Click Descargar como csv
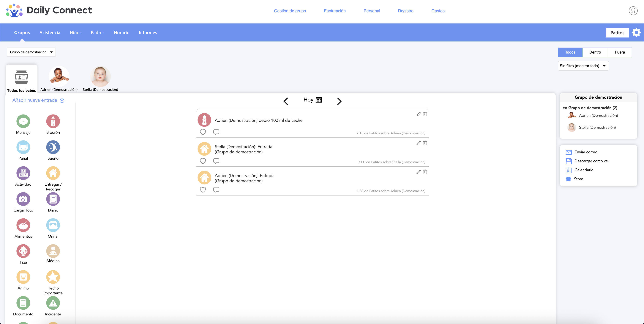This screenshot has height=324, width=644. [591, 161]
